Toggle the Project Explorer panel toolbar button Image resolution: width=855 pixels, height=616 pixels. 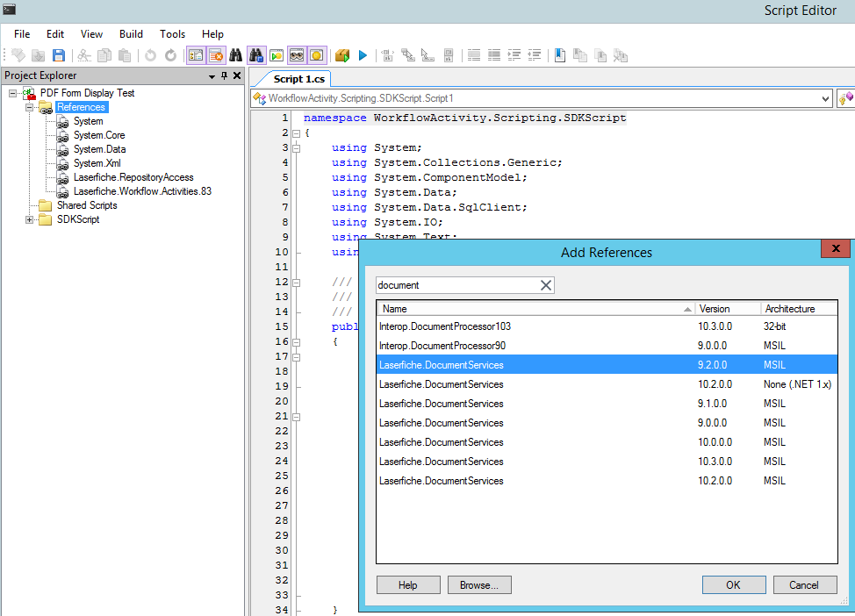[196, 55]
